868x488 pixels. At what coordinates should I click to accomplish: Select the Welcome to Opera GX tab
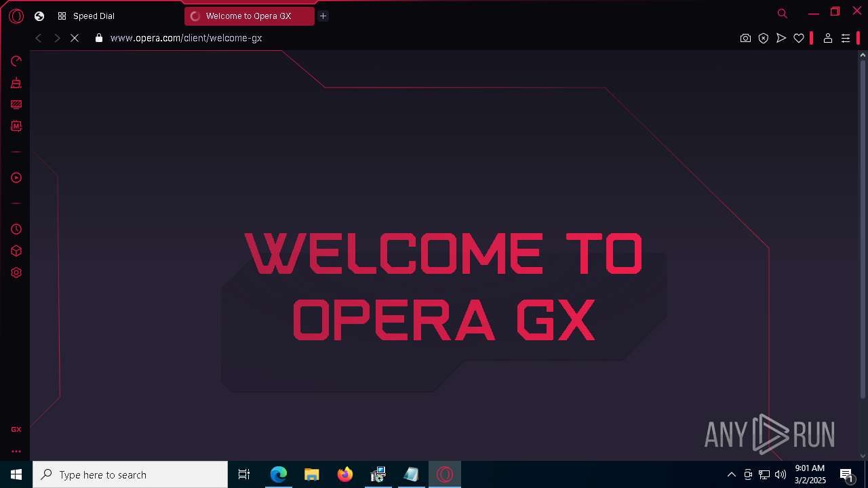[250, 16]
